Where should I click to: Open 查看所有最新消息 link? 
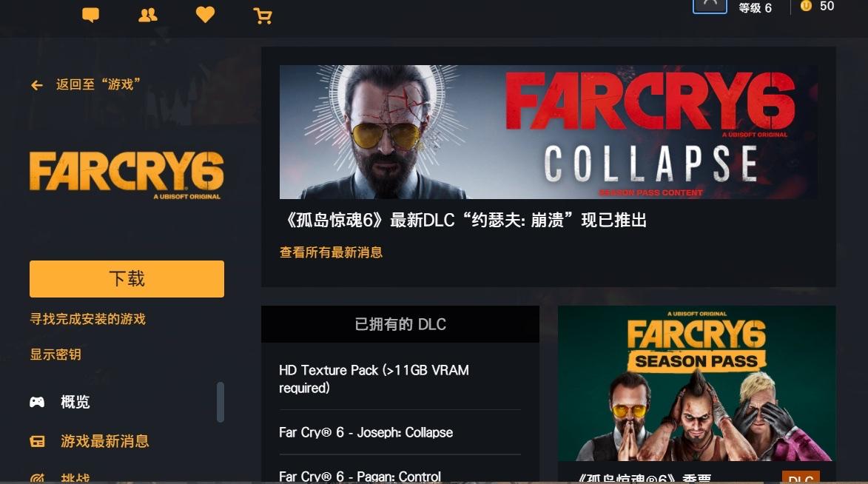[x=331, y=252]
